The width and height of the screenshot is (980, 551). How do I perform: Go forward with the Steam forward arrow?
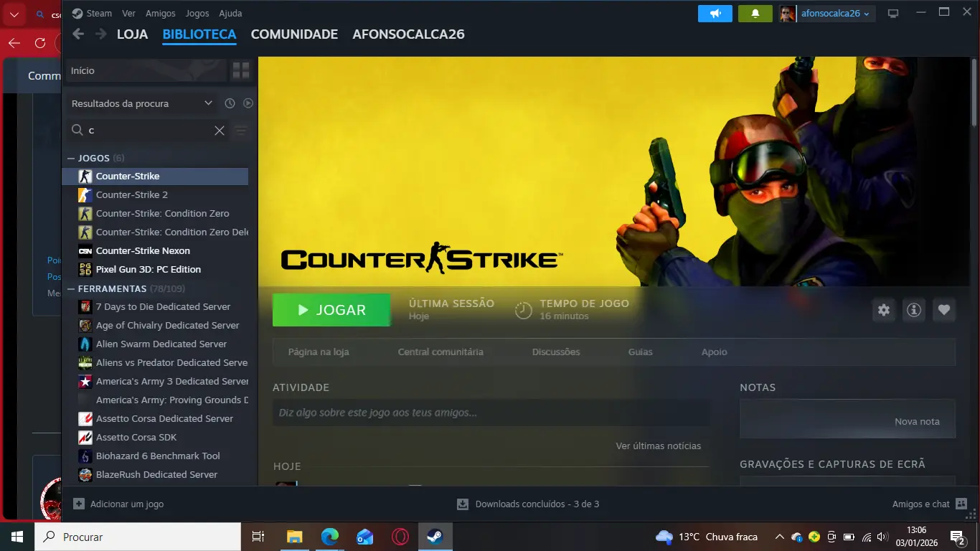tap(101, 34)
